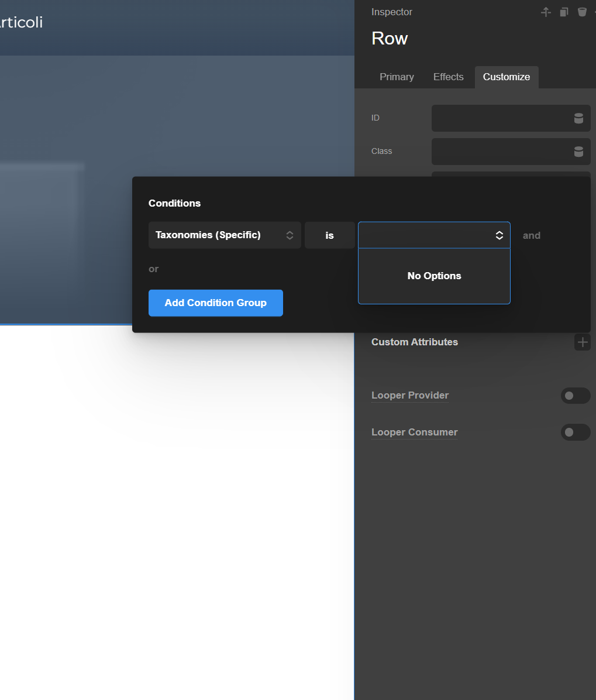Open dynamic content for ID field
Viewport: 596px width, 700px height.
[578, 118]
